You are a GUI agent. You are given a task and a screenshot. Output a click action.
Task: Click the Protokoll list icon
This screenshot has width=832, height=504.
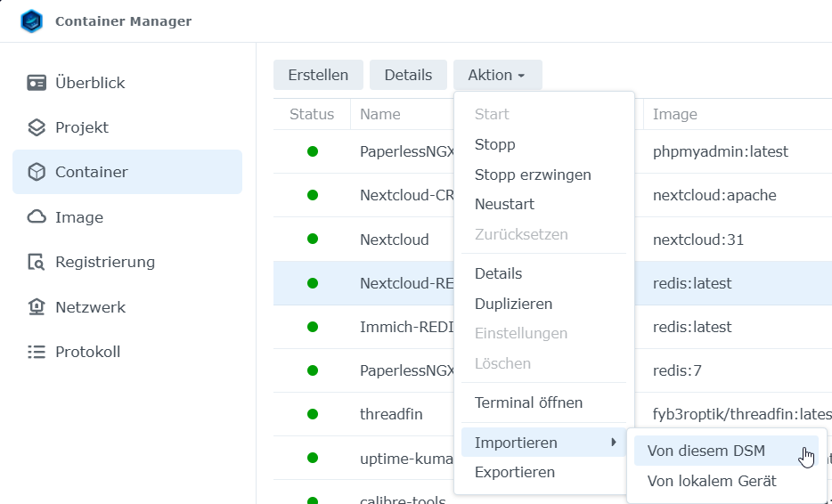(37, 352)
